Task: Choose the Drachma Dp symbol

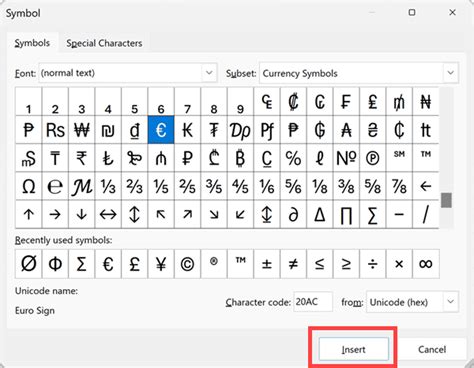Action: pos(240,130)
